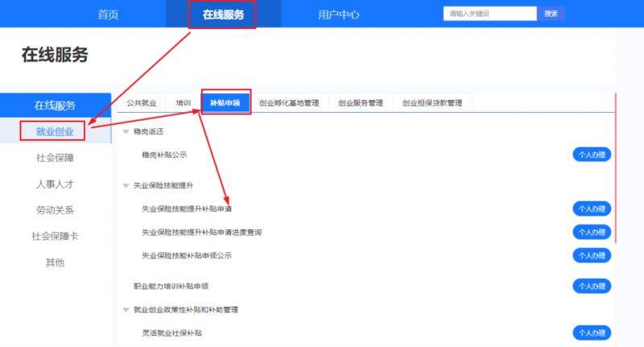Image resolution: width=644 pixels, height=347 pixels.
Task: Click the keyword search input field
Action: point(490,14)
